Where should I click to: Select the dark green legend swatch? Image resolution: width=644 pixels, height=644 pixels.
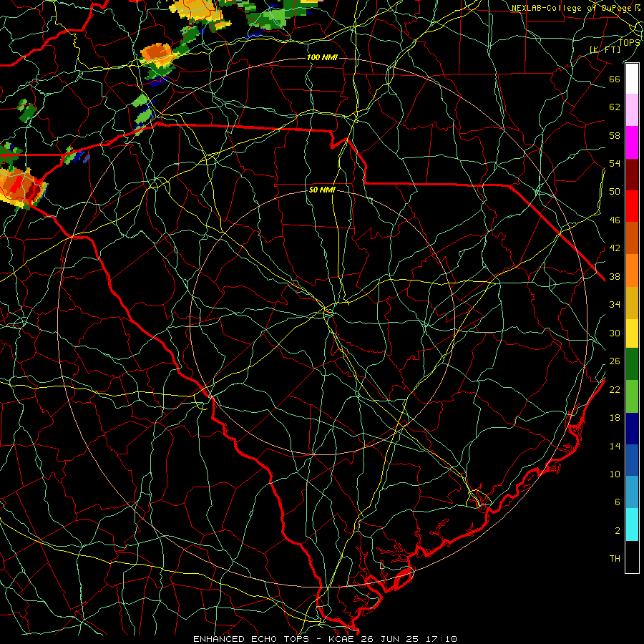(x=632, y=364)
